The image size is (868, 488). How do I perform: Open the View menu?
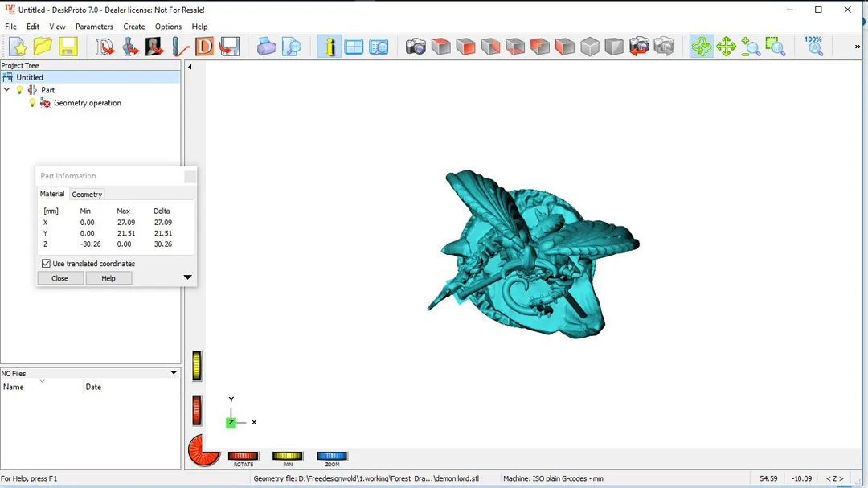[57, 27]
